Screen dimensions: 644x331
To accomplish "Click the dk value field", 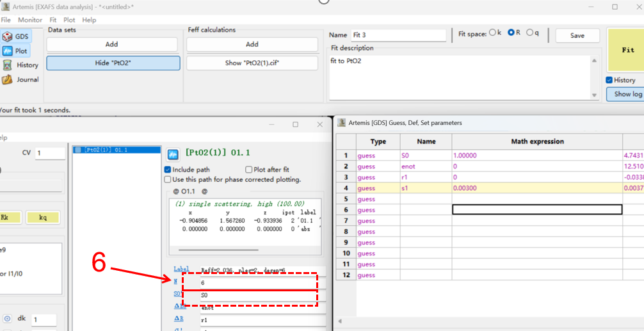I will (44, 320).
